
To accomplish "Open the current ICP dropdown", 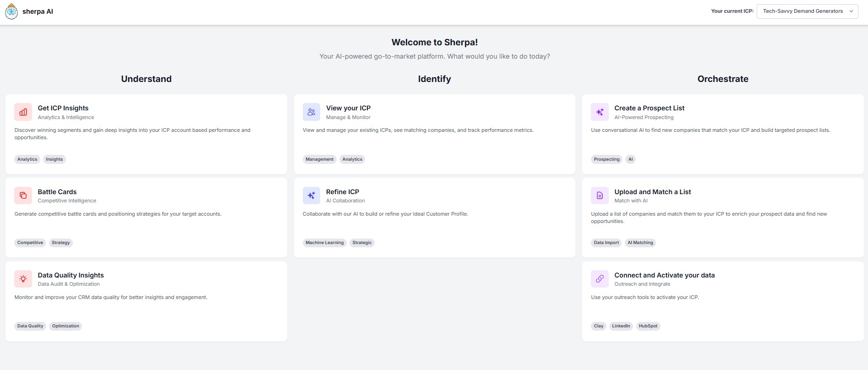I will pyautogui.click(x=802, y=11).
